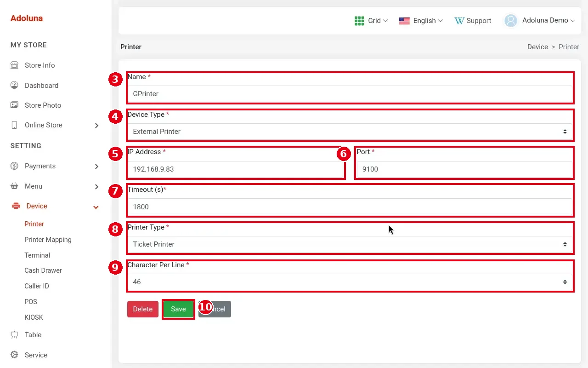
Task: Click the Device breadcrumb link
Action: 537,47
